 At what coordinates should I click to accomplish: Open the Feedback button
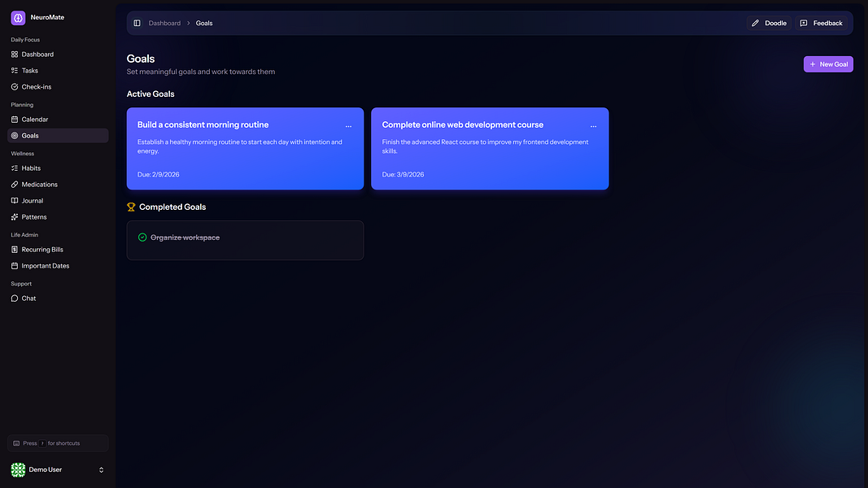[821, 24]
